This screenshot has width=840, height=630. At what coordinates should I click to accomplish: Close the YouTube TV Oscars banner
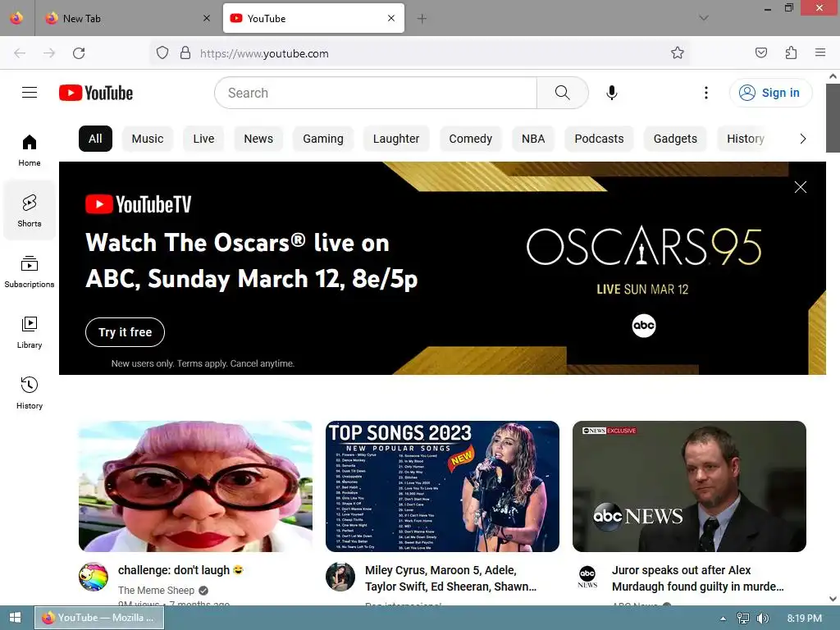[801, 187]
